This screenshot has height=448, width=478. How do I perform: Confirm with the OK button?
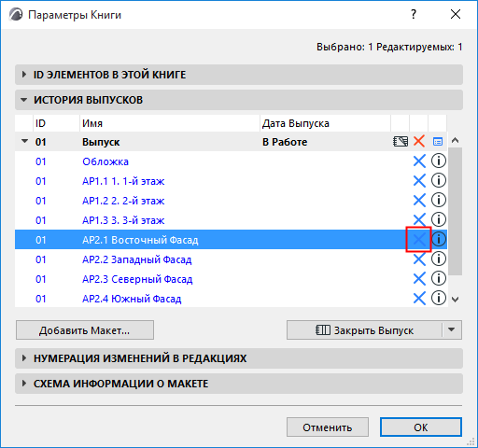coord(421,427)
